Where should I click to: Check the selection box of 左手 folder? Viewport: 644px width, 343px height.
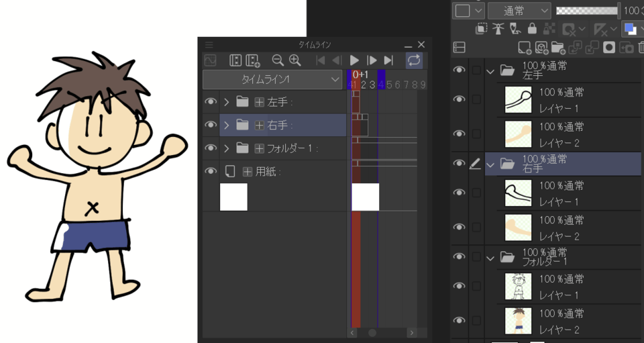pos(476,70)
